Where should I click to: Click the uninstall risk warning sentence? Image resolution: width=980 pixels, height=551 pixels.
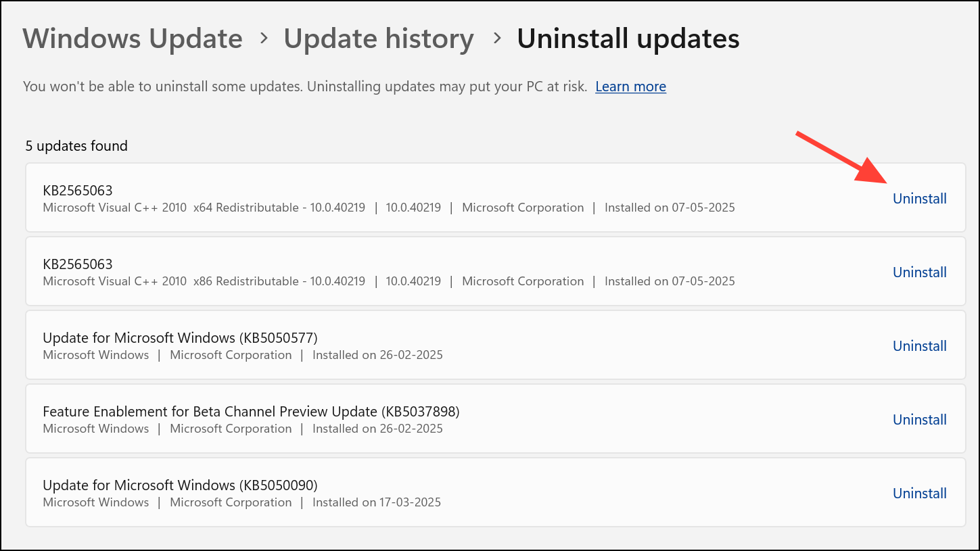pos(305,87)
